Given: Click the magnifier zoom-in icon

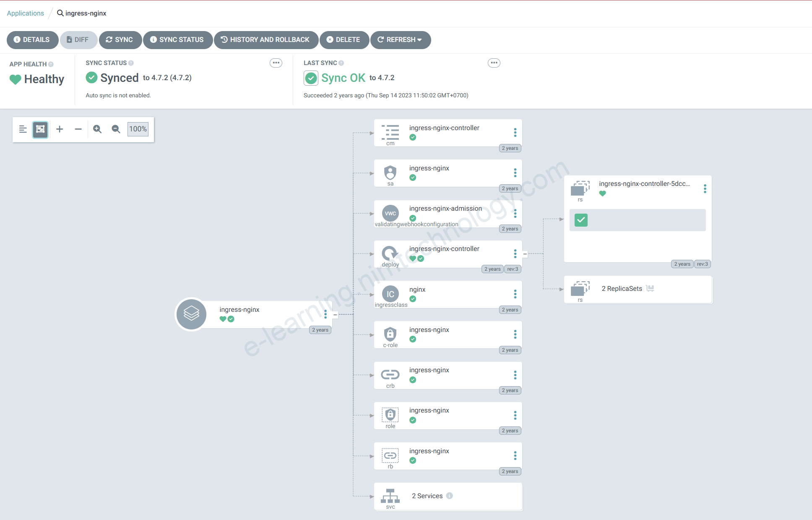Looking at the screenshot, I should click(97, 129).
